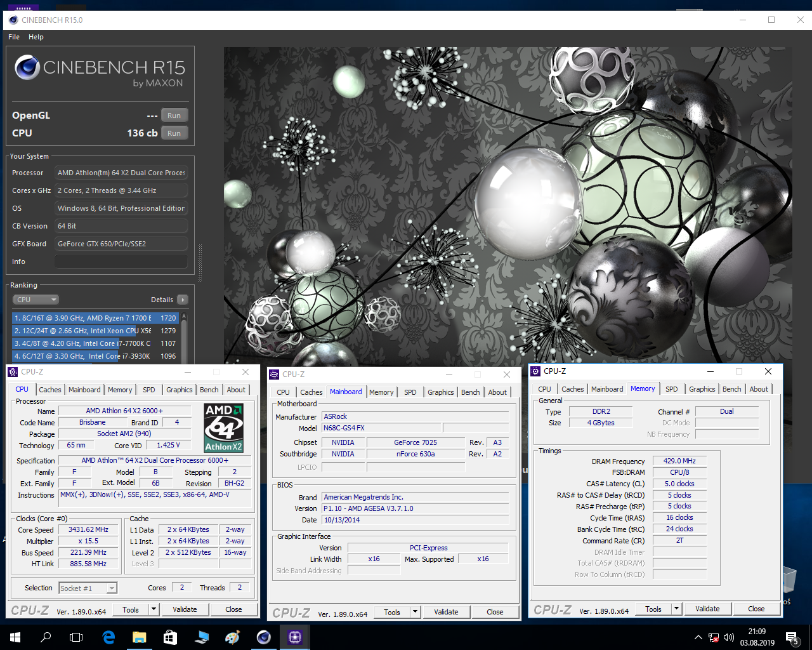The image size is (812, 650).
Task: Click right CPU-Z window title icon
Action: click(535, 371)
